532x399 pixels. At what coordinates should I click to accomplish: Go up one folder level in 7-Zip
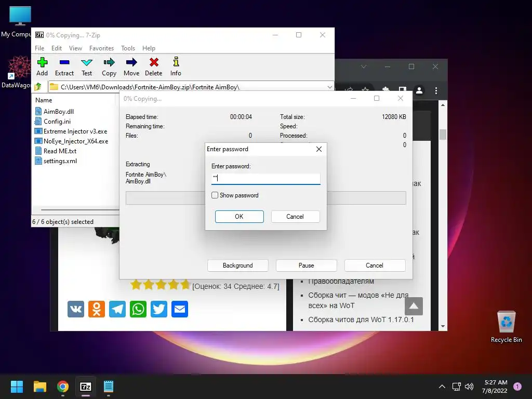[38, 87]
